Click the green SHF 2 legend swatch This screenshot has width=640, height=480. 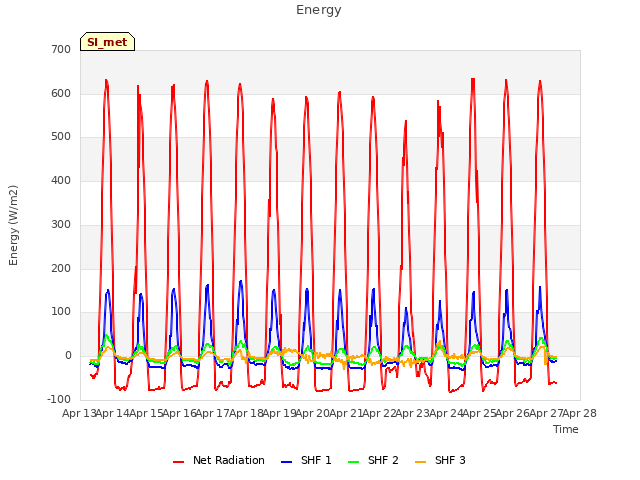coord(353,462)
